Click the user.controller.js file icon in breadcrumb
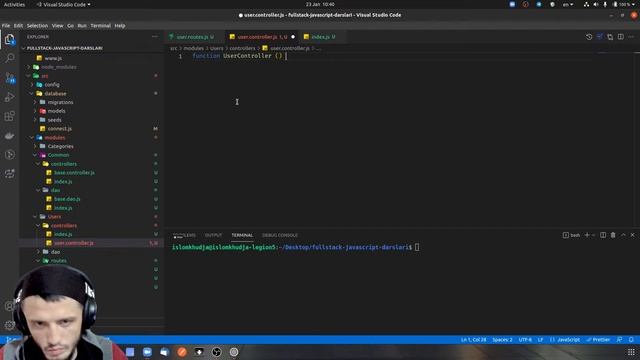The width and height of the screenshot is (640, 360). coord(265,48)
